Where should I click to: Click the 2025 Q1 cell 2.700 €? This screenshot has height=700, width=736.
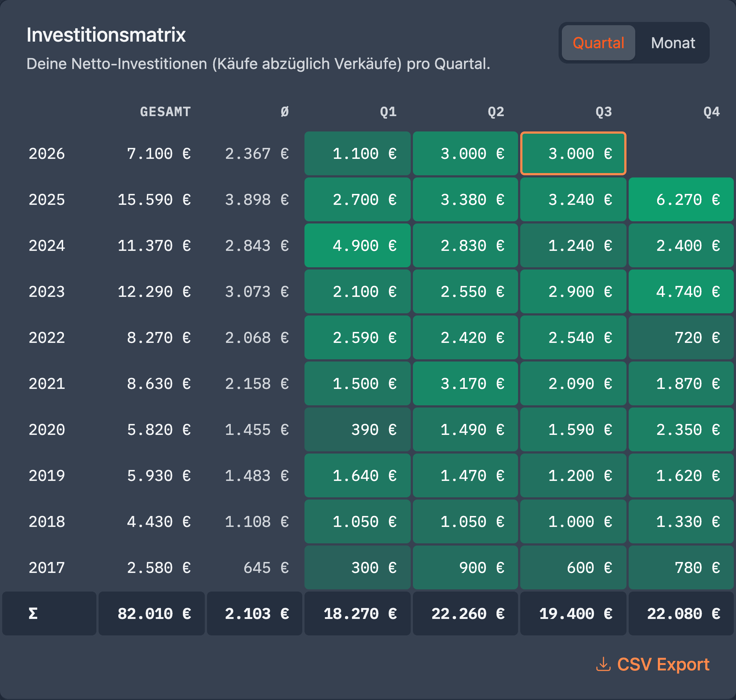[357, 200]
